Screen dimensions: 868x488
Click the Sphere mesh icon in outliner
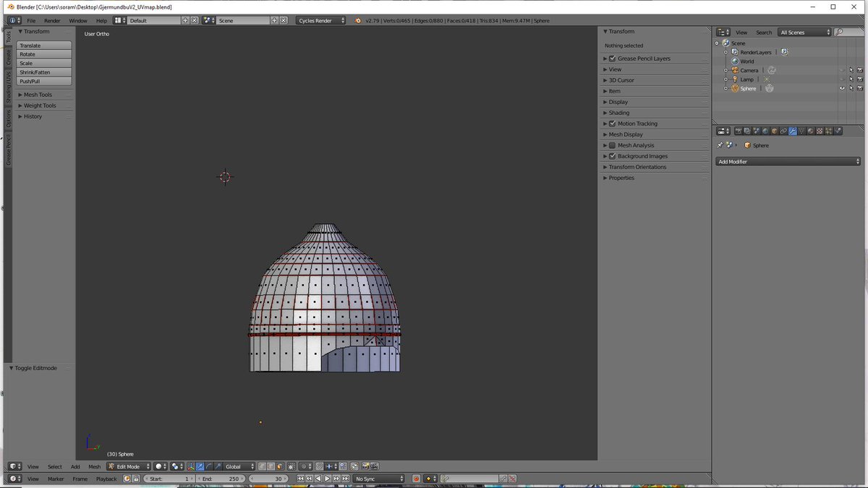pos(770,88)
